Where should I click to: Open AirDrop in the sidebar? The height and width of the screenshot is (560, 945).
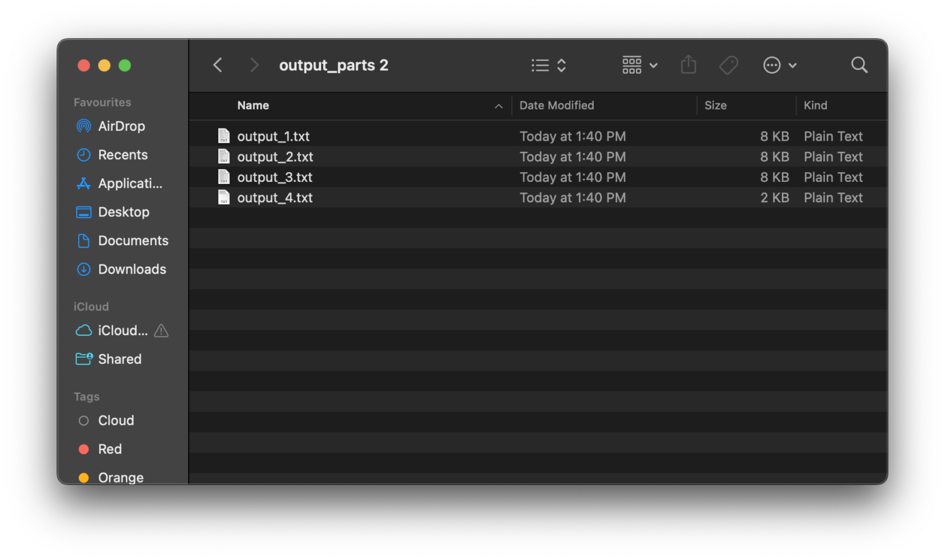121,126
